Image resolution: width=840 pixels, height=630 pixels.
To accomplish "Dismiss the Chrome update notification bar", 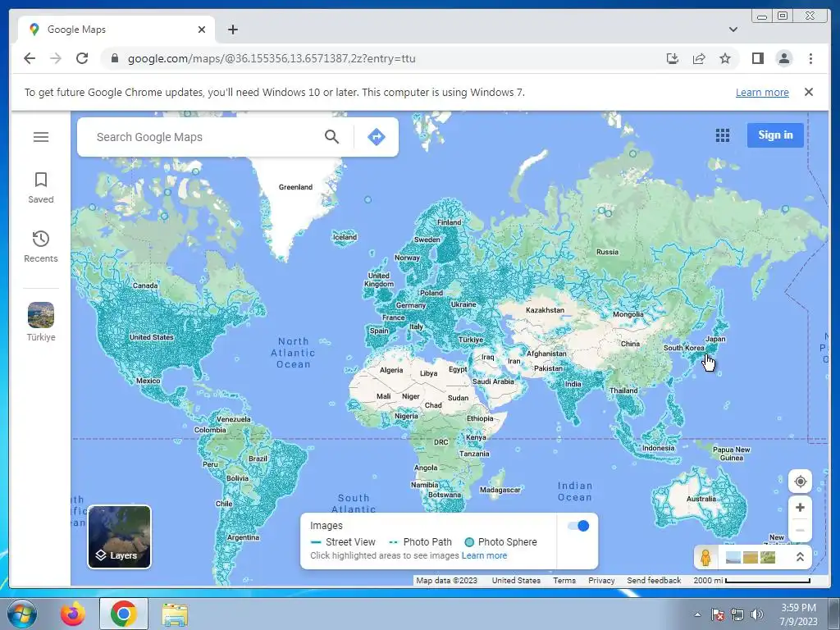I will (x=809, y=92).
